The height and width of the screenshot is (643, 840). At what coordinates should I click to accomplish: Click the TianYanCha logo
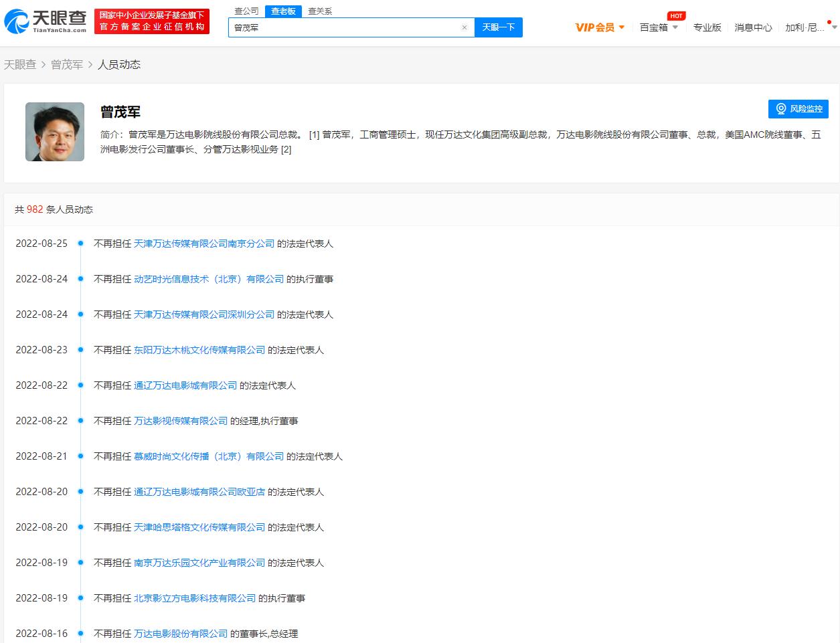click(x=46, y=21)
